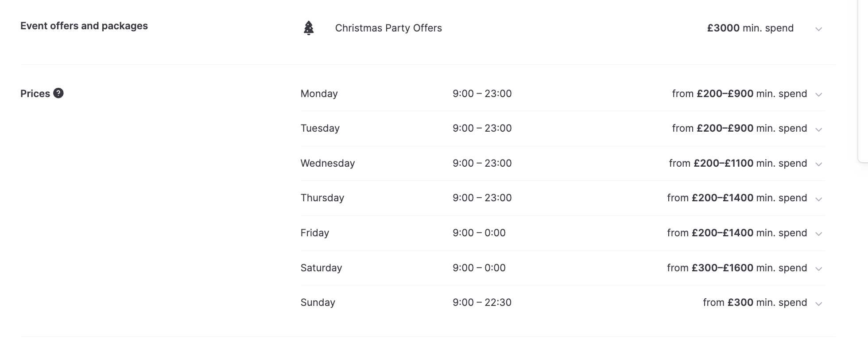Click the Prices help question mark icon
Viewport: 868px width, 352px height.
pyautogui.click(x=58, y=93)
